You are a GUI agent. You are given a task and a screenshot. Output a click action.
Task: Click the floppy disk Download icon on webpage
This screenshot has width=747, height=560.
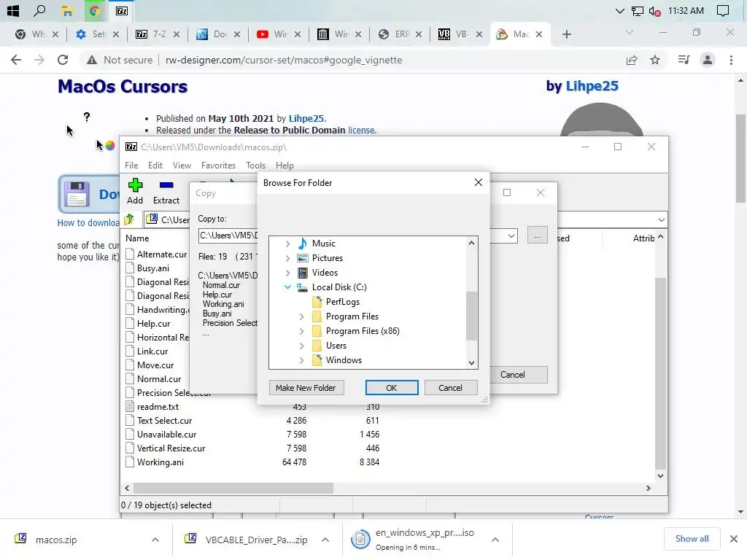tap(76, 194)
